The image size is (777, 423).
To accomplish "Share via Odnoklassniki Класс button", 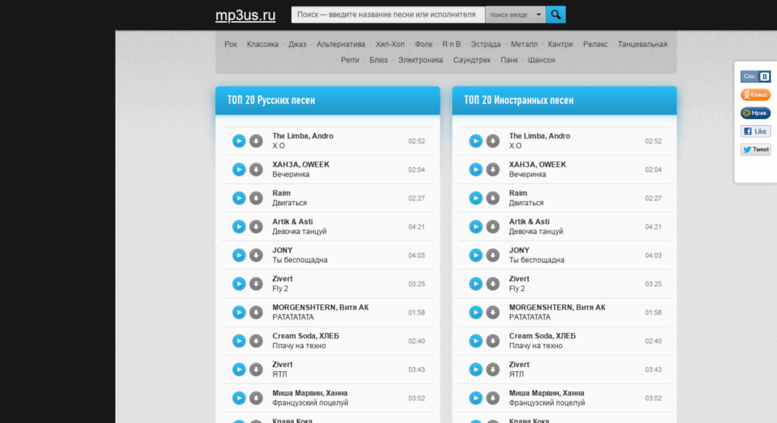I will [756, 95].
